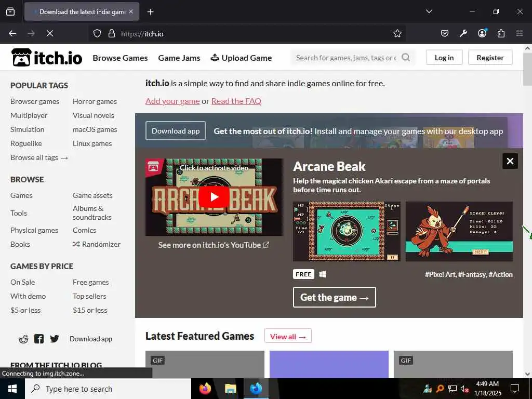
Task: Open tracking protection shield icon
Action: point(97,34)
